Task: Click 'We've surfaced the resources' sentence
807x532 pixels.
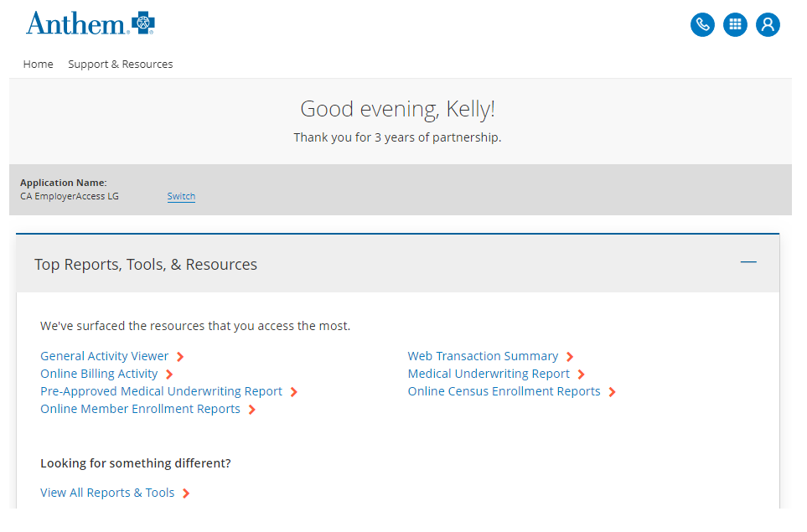Action: [x=195, y=326]
